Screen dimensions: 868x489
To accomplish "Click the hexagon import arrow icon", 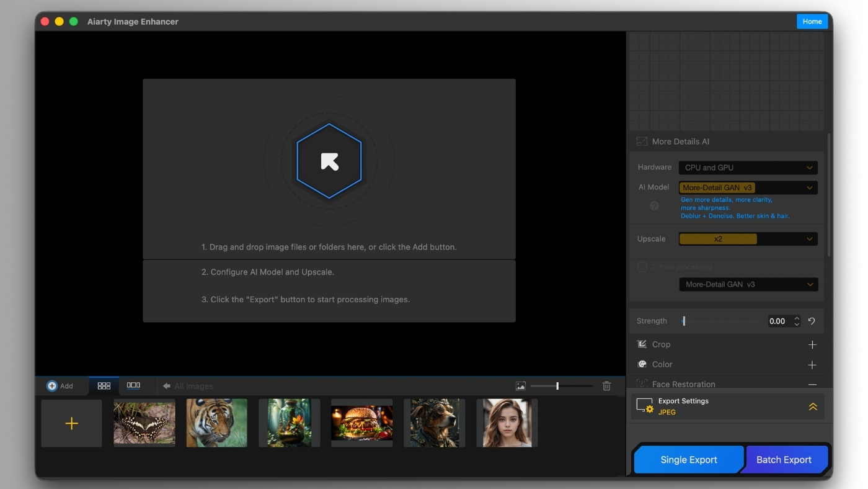I will pos(329,161).
